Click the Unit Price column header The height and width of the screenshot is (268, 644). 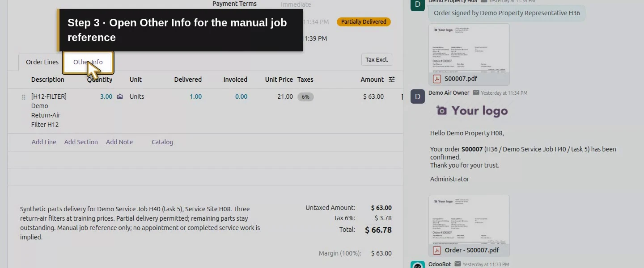[279, 80]
